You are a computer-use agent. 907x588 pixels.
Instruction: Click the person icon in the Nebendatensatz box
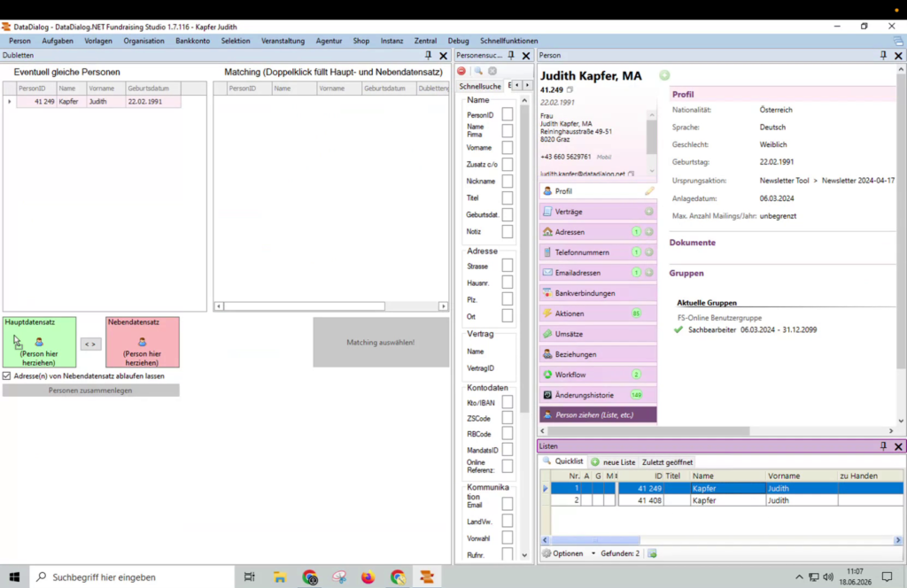(143, 342)
